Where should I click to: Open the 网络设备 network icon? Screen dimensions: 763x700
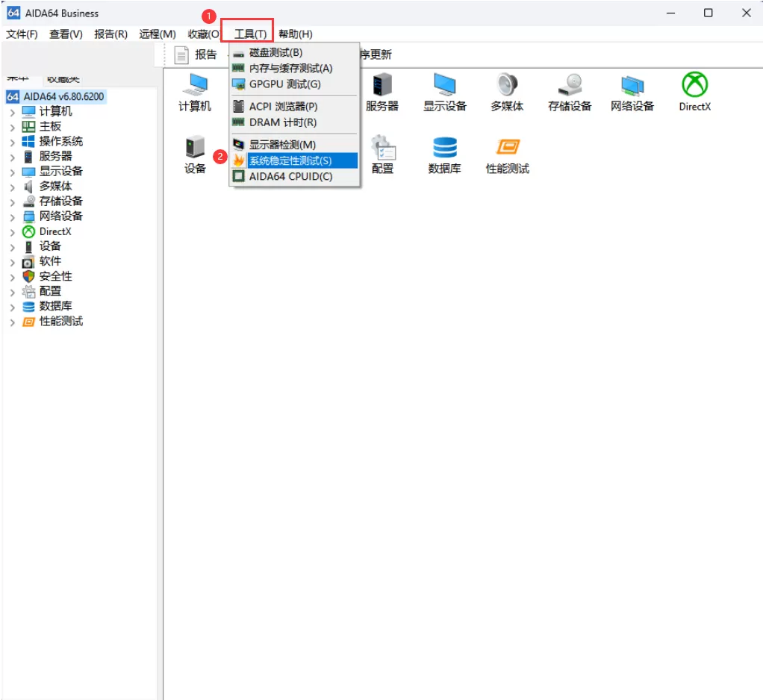click(632, 91)
